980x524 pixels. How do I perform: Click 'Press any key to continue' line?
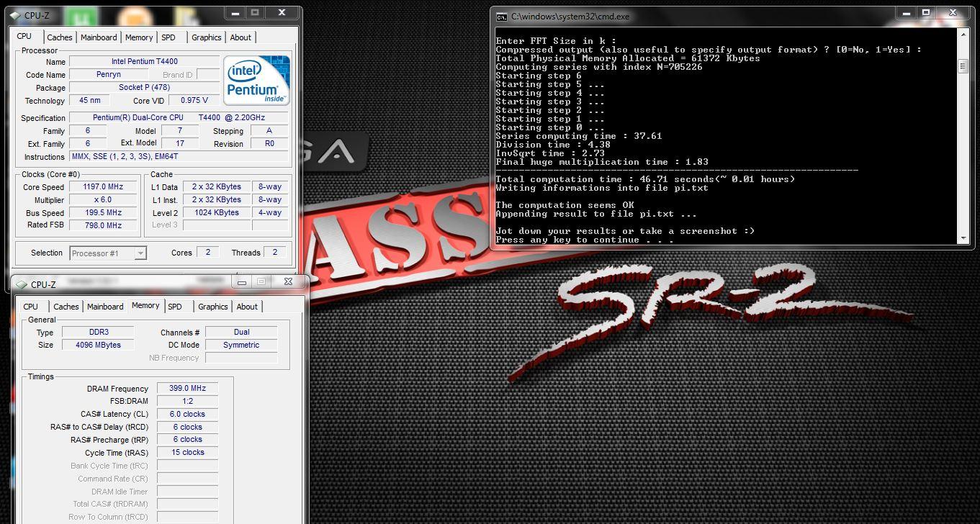(x=585, y=240)
